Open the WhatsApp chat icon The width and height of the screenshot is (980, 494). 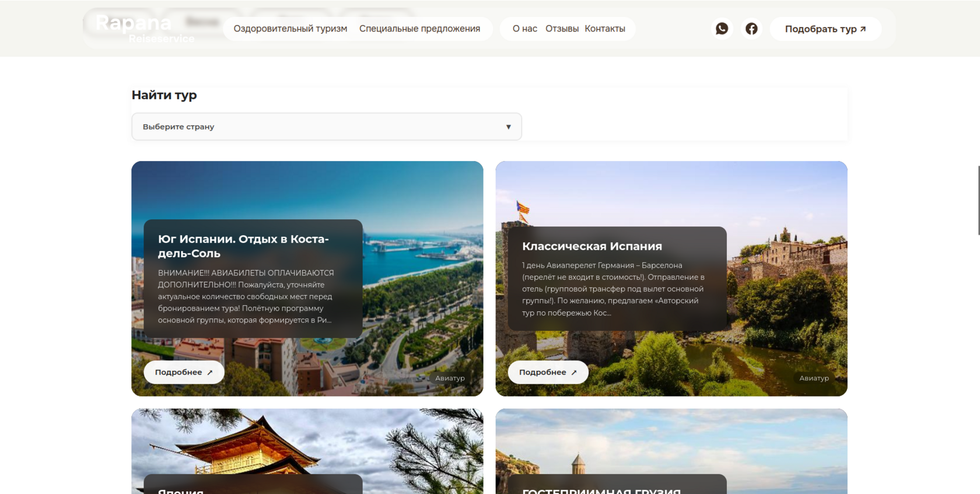pyautogui.click(x=722, y=29)
